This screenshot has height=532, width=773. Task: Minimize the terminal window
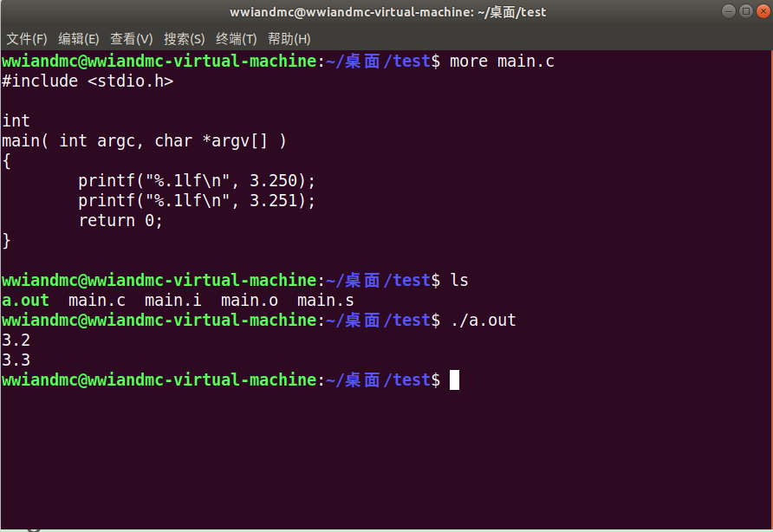[729, 11]
